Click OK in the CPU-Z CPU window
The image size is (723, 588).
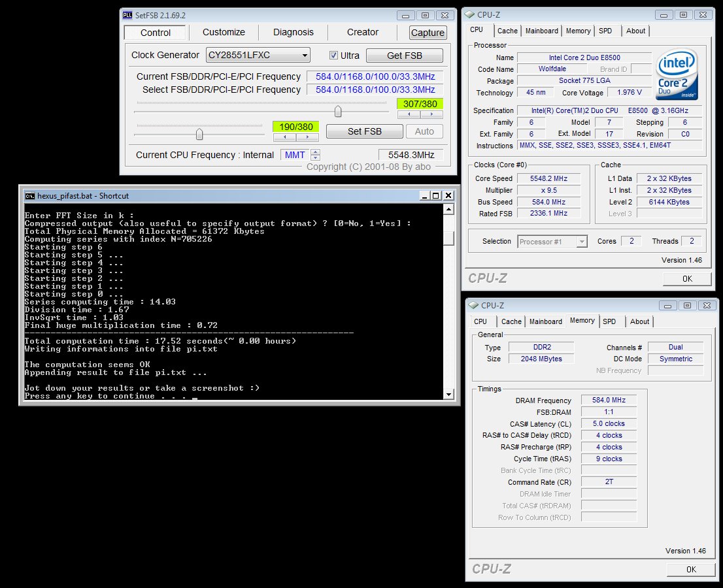click(x=687, y=279)
